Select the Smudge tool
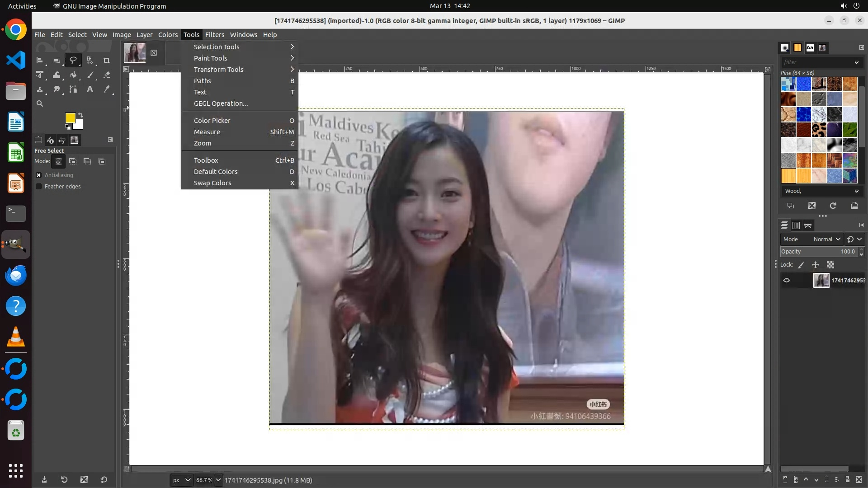The image size is (868, 488). click(x=57, y=89)
